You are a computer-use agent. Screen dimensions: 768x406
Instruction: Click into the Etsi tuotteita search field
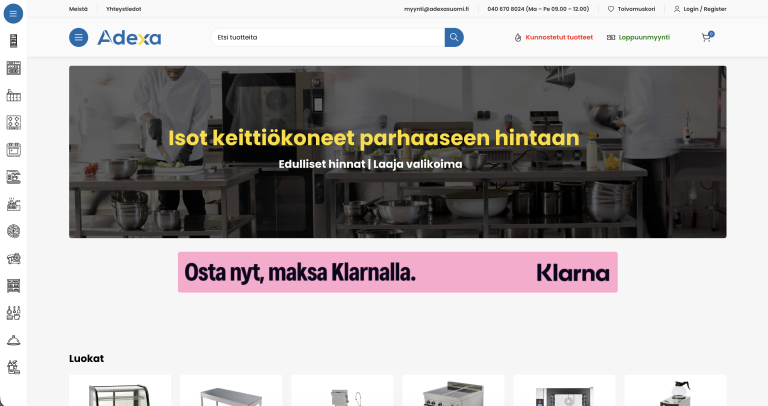tap(328, 37)
